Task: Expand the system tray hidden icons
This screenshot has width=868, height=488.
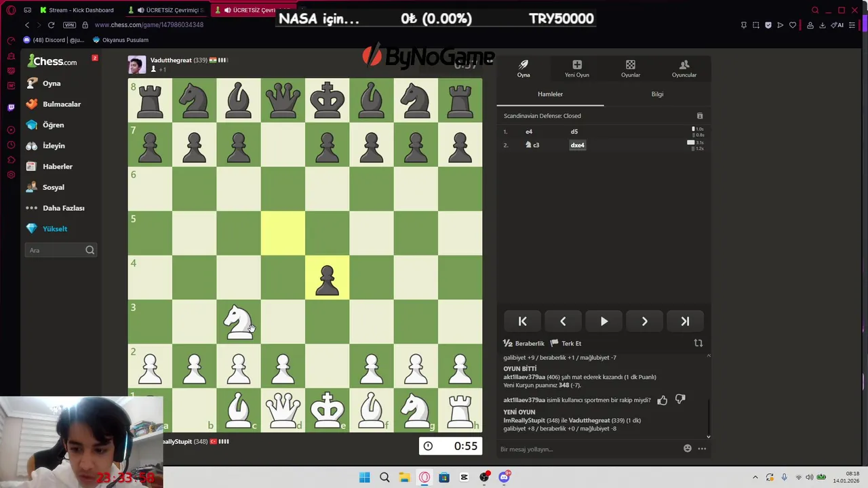Action: pyautogui.click(x=755, y=478)
